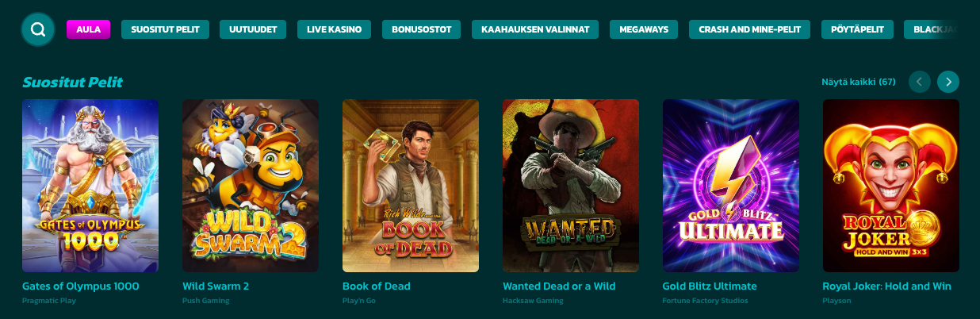Open the search magnifier icon

[x=38, y=30]
